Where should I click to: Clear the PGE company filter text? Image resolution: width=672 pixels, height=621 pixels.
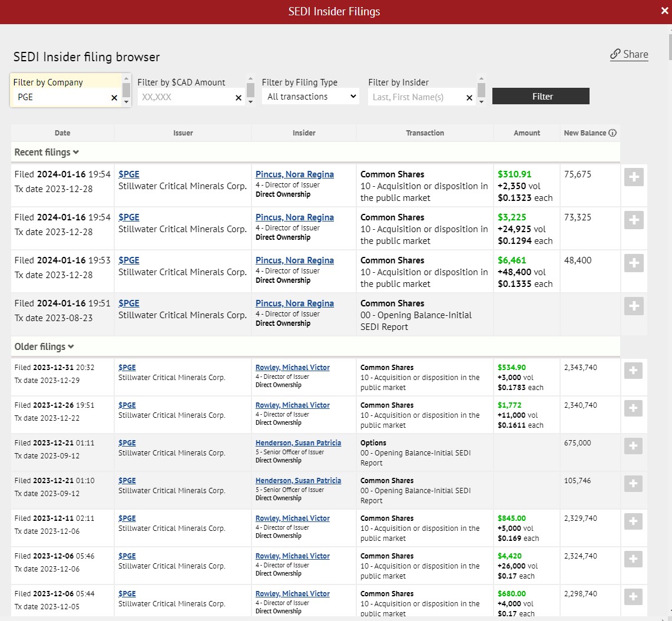114,98
